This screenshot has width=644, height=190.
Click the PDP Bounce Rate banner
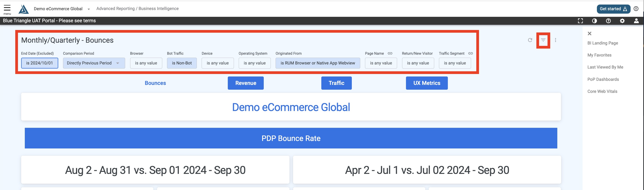coord(291,138)
